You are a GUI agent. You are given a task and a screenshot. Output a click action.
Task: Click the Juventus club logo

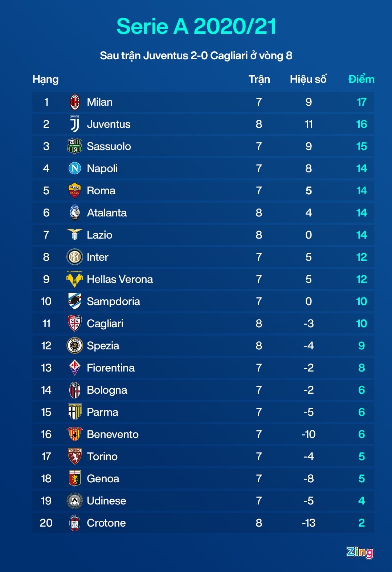coord(75,124)
